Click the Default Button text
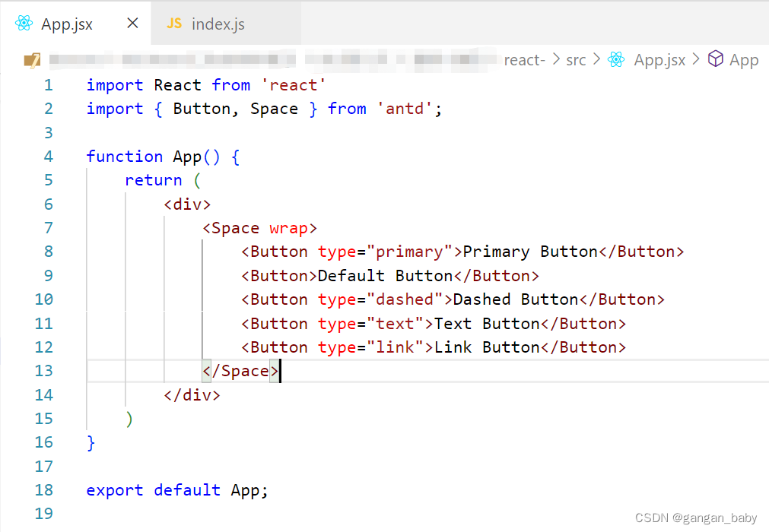Image resolution: width=769 pixels, height=532 pixels. pos(385,276)
